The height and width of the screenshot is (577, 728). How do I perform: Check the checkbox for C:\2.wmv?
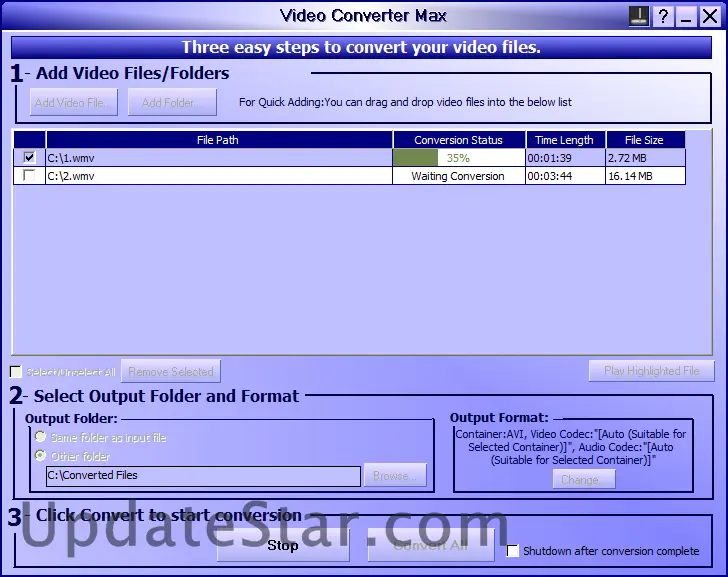tap(29, 175)
